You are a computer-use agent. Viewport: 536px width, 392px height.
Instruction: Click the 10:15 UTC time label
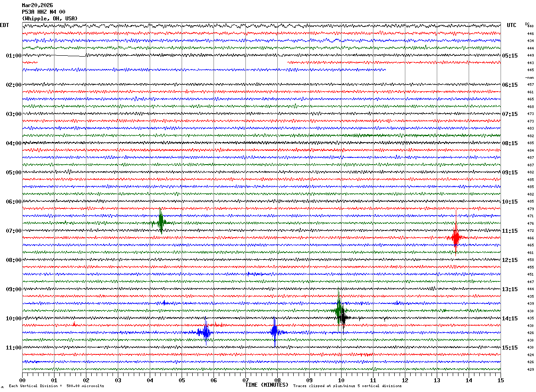pos(510,202)
